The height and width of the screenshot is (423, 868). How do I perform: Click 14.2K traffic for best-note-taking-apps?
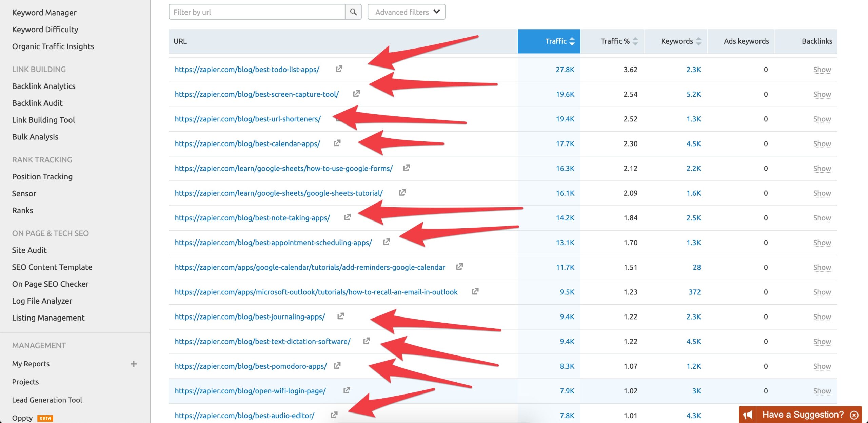565,218
